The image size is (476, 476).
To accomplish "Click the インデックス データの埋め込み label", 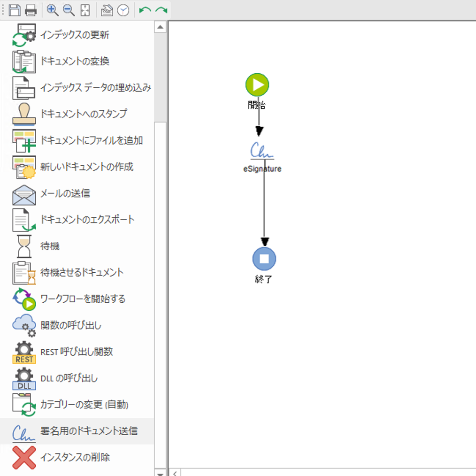I will (x=96, y=87).
